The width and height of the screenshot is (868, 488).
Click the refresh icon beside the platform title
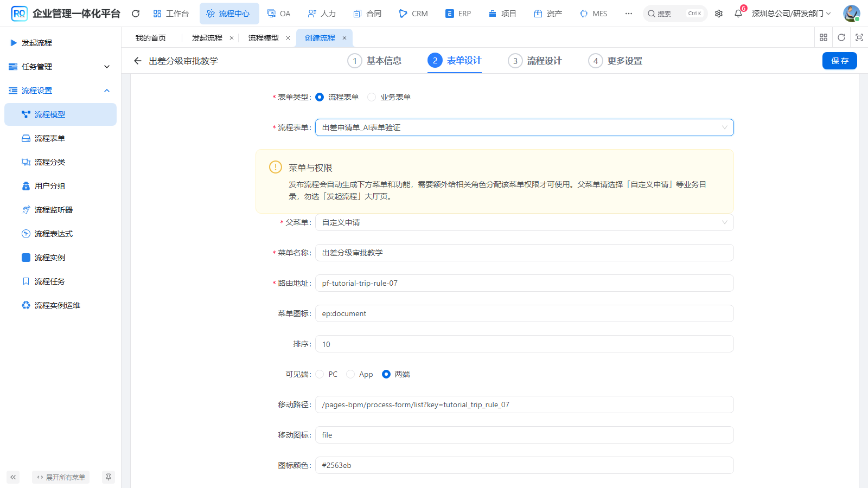click(136, 14)
